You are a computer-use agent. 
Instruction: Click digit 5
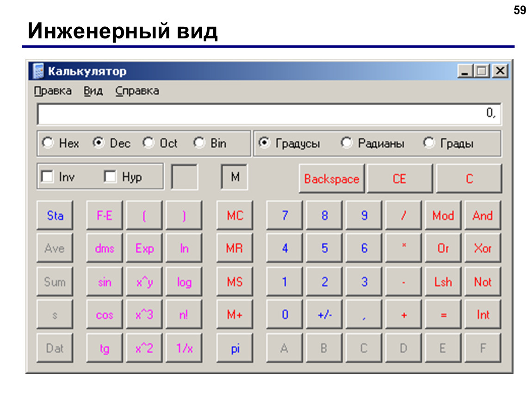(x=324, y=248)
